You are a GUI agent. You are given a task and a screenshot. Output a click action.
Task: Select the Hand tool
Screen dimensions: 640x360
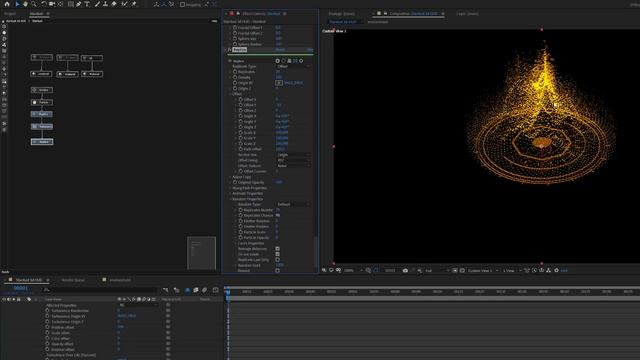(25, 4)
